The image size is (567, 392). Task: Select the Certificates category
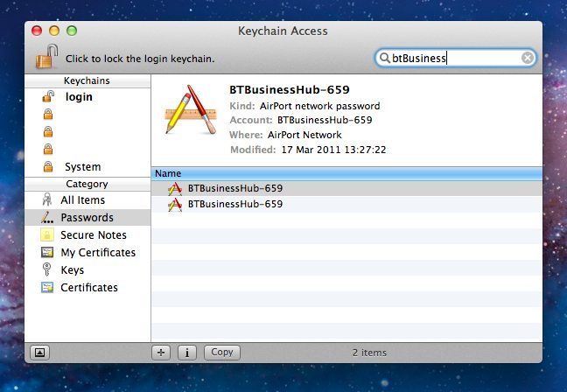coord(87,288)
